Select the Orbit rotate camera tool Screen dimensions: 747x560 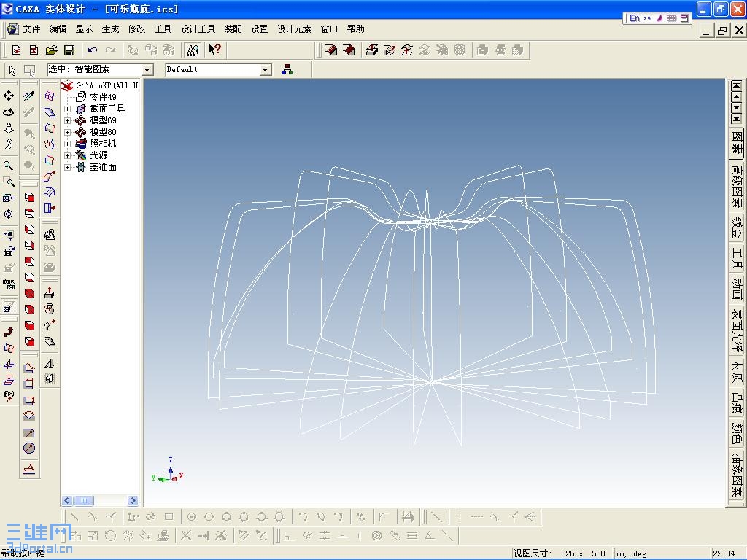click(x=9, y=112)
